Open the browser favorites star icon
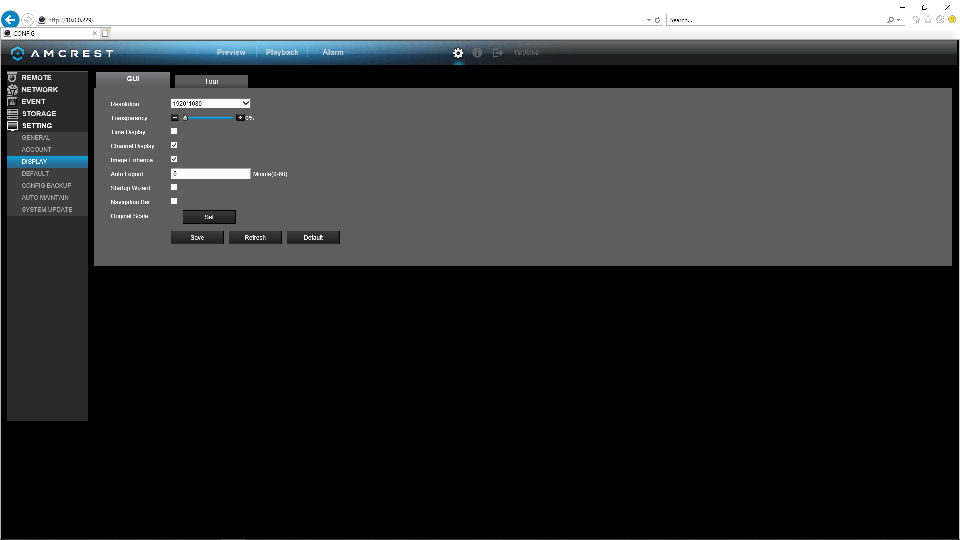The height and width of the screenshot is (540, 960). [x=928, y=20]
